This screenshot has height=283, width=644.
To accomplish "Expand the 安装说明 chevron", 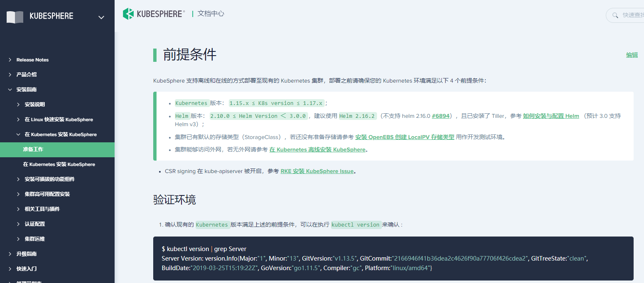I will pyautogui.click(x=18, y=105).
